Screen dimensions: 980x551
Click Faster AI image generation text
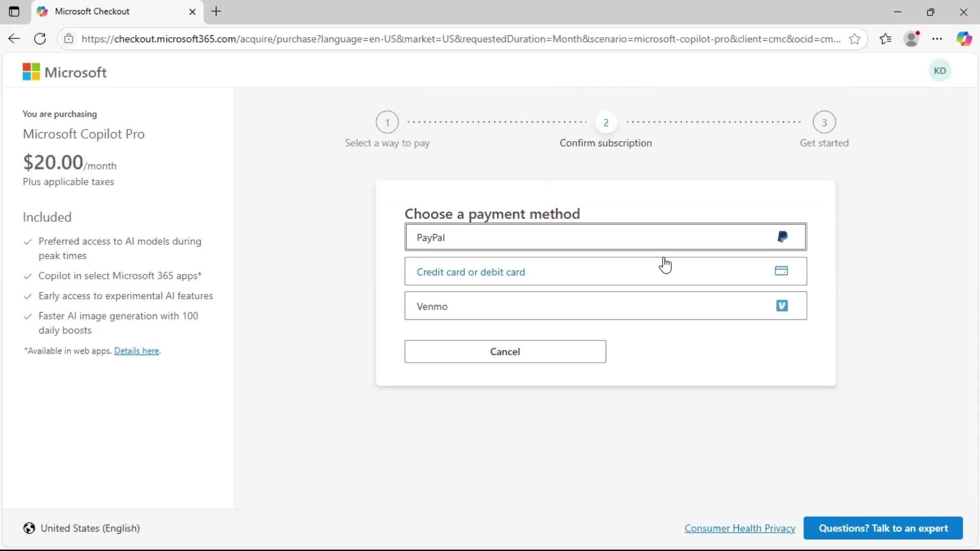point(118,323)
